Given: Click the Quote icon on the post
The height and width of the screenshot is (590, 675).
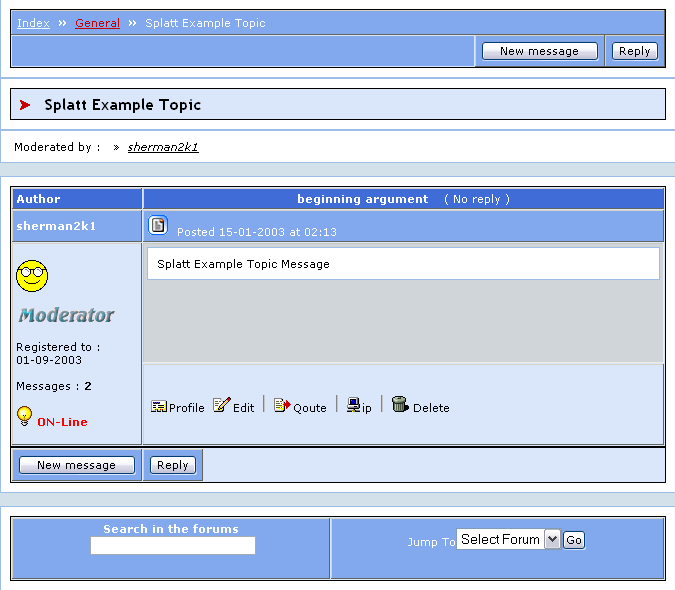Looking at the screenshot, I should point(282,405).
